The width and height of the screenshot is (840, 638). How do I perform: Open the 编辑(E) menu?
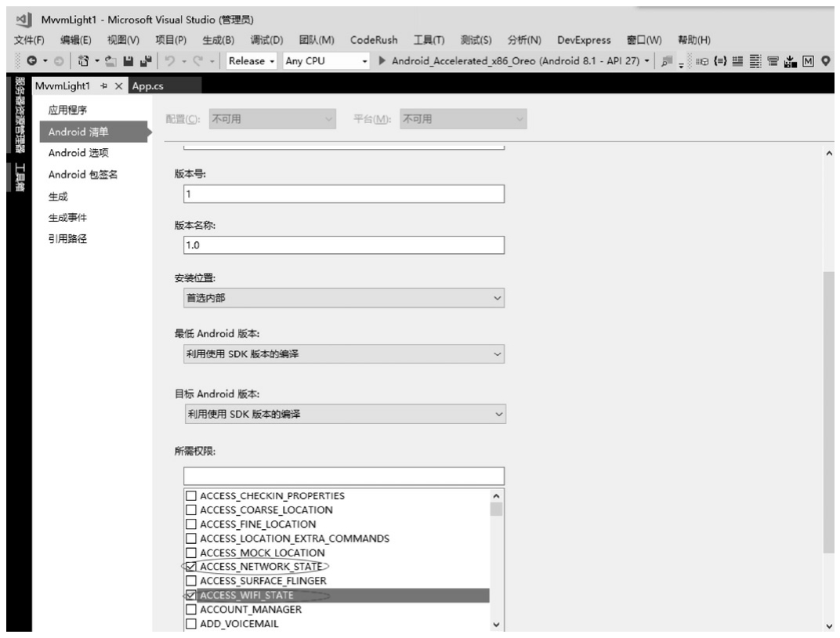coord(75,40)
